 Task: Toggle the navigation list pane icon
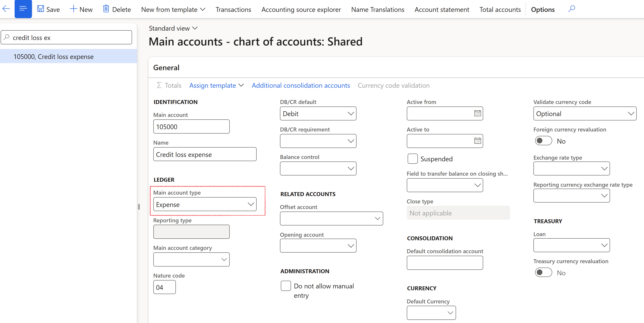(23, 9)
